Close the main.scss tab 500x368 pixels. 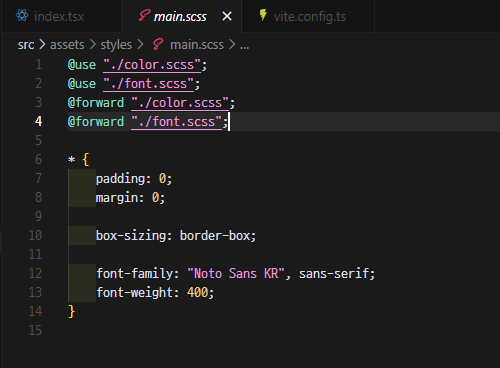click(x=227, y=16)
